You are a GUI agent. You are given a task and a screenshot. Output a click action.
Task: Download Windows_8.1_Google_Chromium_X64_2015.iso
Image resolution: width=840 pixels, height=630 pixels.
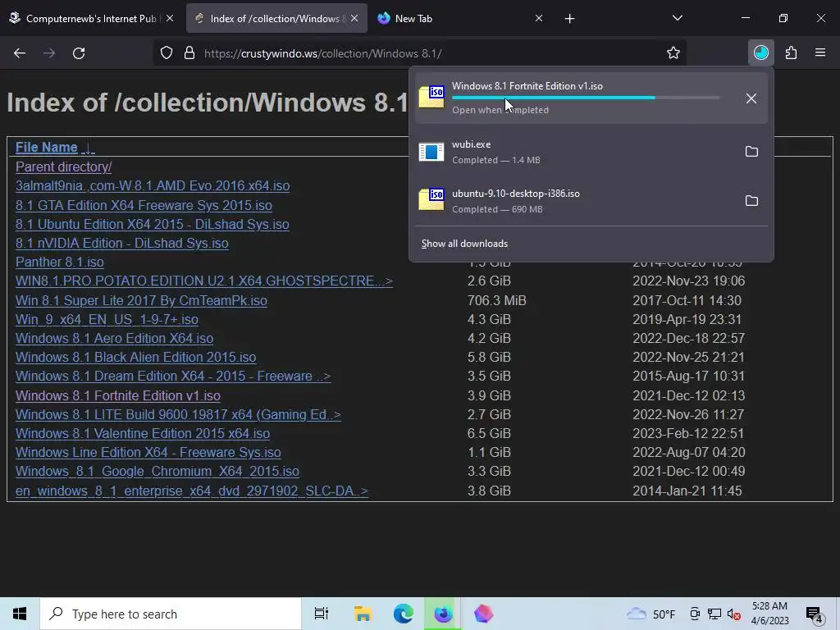157,471
